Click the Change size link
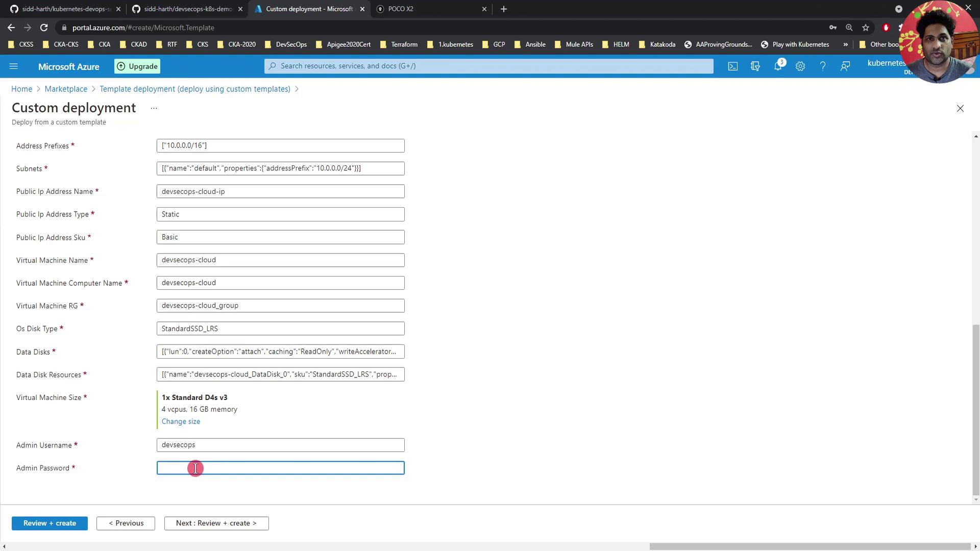 coord(181,421)
